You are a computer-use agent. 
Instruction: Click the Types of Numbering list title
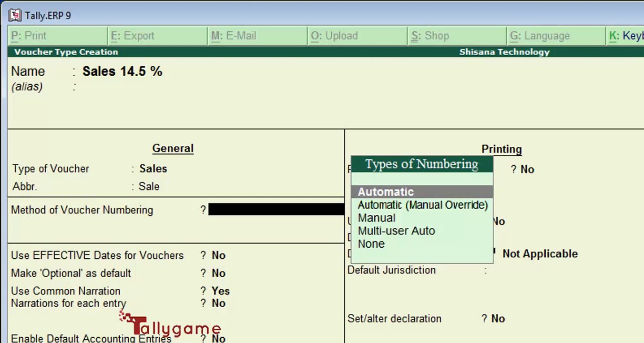tap(422, 164)
